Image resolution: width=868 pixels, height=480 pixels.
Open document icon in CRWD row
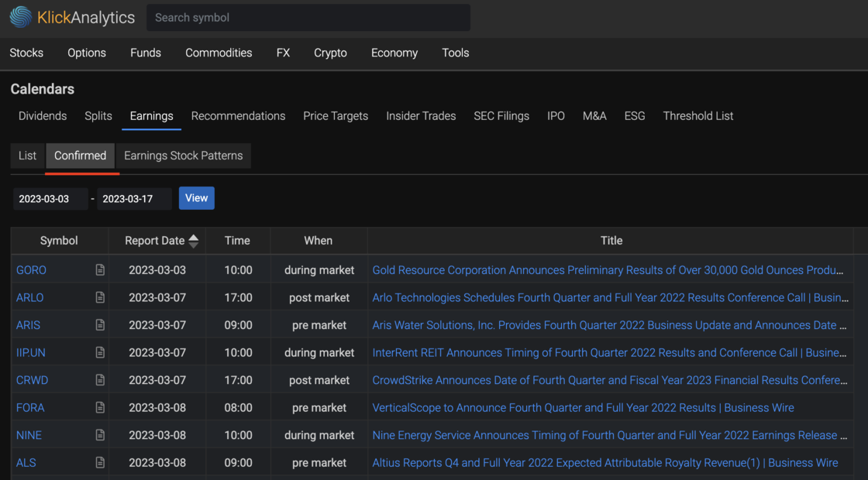click(100, 380)
